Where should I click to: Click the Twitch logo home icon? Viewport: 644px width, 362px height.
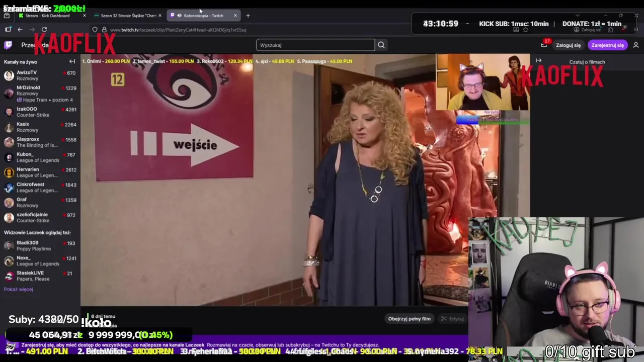tap(8, 45)
